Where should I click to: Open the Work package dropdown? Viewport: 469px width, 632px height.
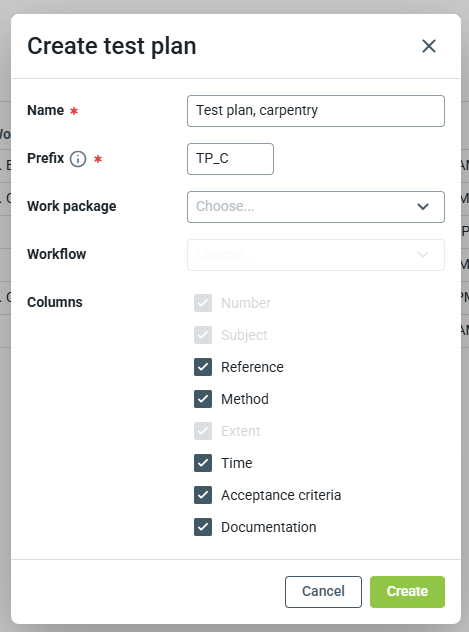(316, 207)
